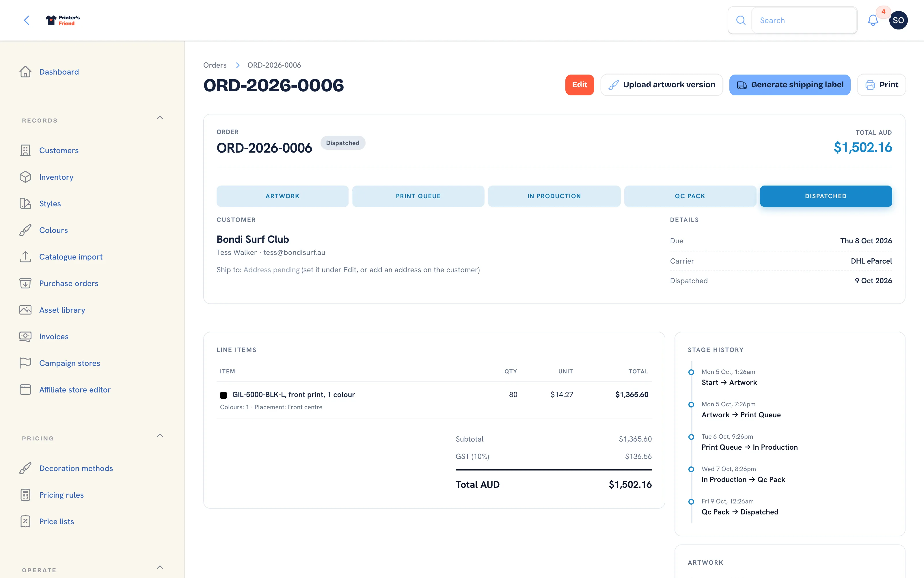Open the notifications bell

pos(873,20)
